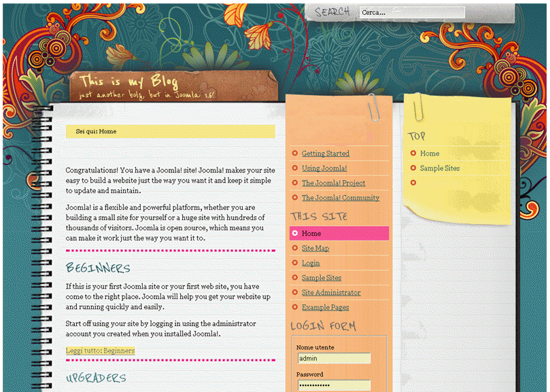Click the SEARCH label beside search box
Image resolution: width=550 pixels, height=392 pixels.
332,12
